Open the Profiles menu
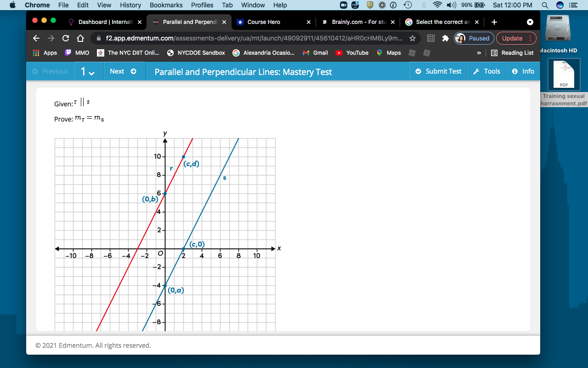This screenshot has height=368, width=588. tap(202, 5)
